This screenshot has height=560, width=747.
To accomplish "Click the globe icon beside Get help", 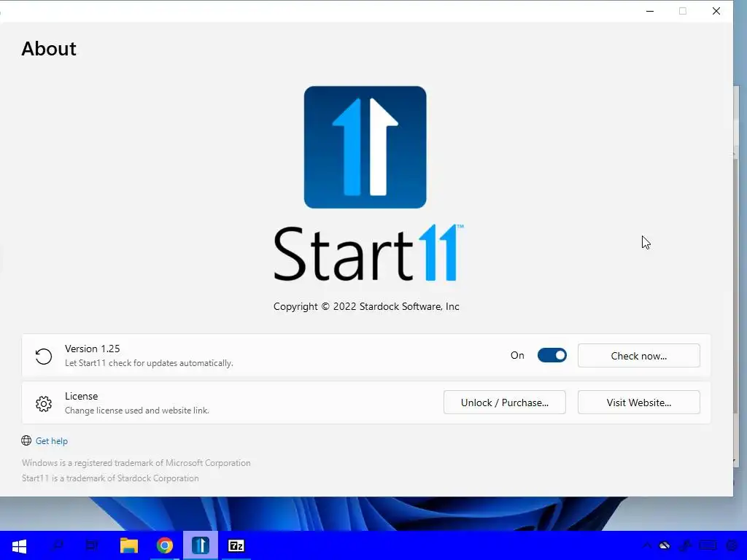I will 26,440.
